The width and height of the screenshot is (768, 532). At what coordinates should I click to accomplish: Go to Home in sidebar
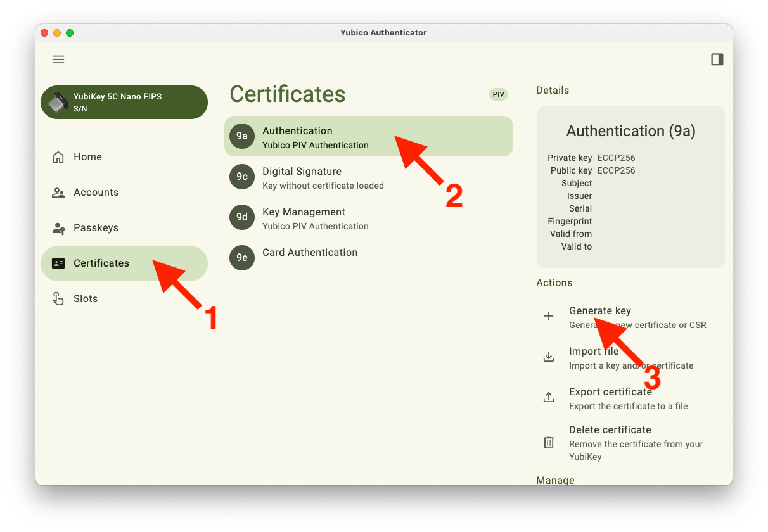click(x=87, y=157)
